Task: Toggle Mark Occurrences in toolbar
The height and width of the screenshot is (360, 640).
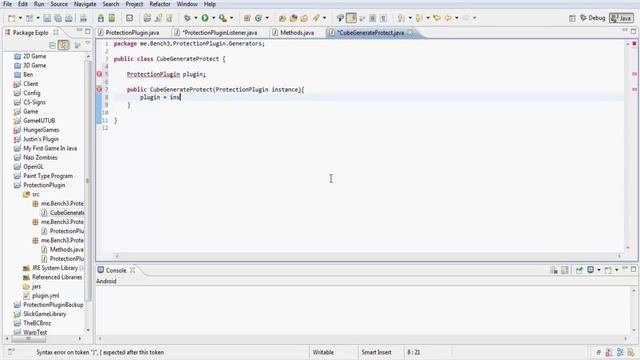Action: pyautogui.click(x=351, y=18)
